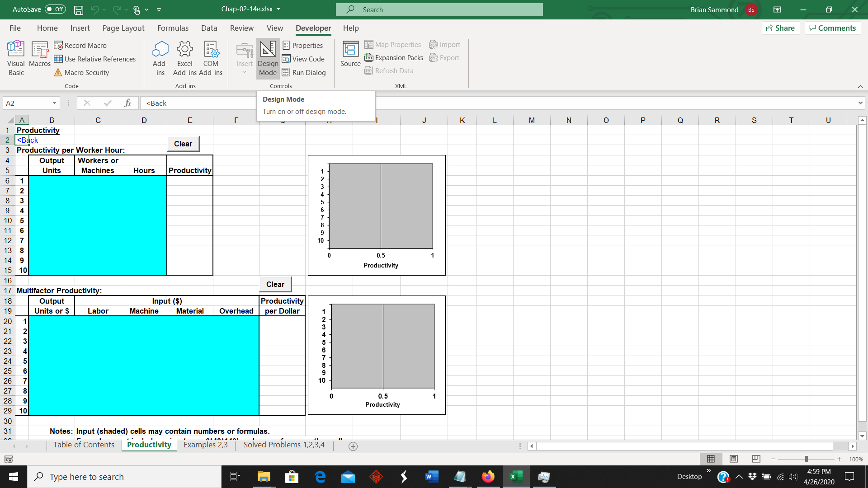Open the Name Box dropdown
This screenshot has height=488, width=868.
54,103
